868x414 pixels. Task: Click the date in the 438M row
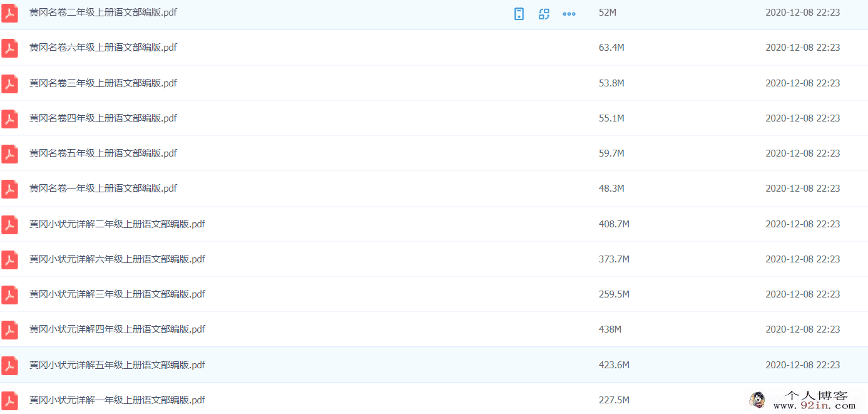(x=803, y=329)
